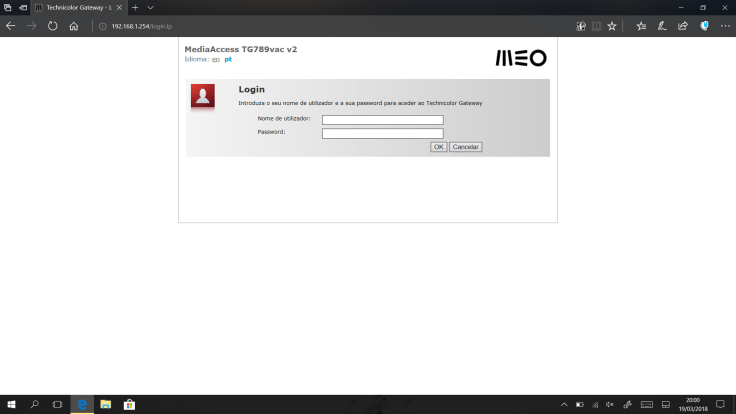This screenshot has height=414, width=736.
Task: Click the browser refresh button
Action: click(52, 26)
